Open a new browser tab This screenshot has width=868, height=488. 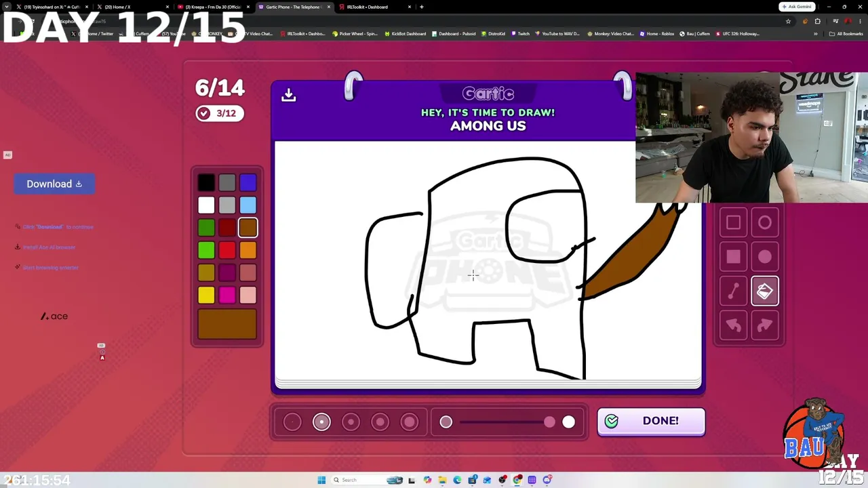[422, 7]
